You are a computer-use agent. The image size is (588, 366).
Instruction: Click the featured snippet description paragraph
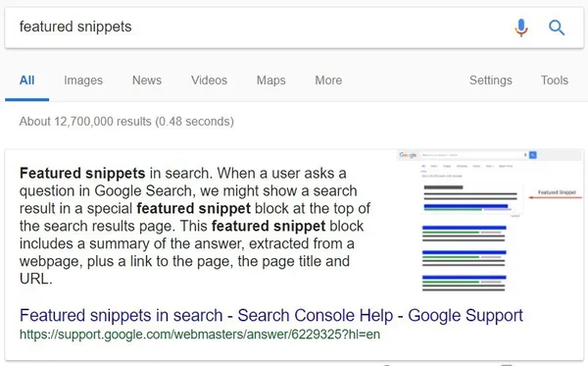195,226
